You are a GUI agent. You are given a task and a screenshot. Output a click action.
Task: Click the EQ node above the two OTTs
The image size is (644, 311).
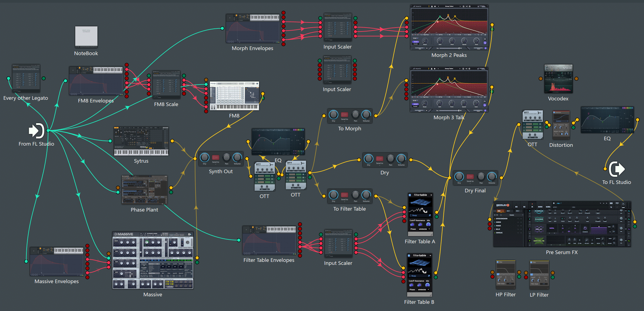point(278,142)
